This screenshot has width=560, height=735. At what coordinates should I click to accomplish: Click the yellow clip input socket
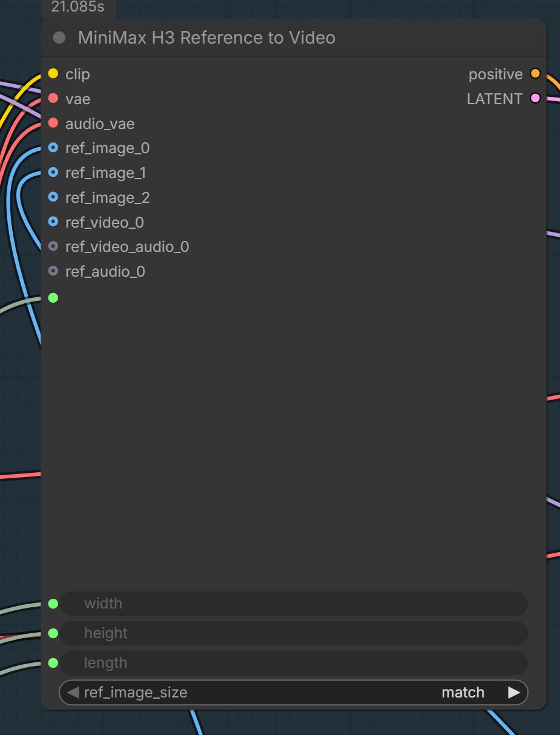pos(53,74)
